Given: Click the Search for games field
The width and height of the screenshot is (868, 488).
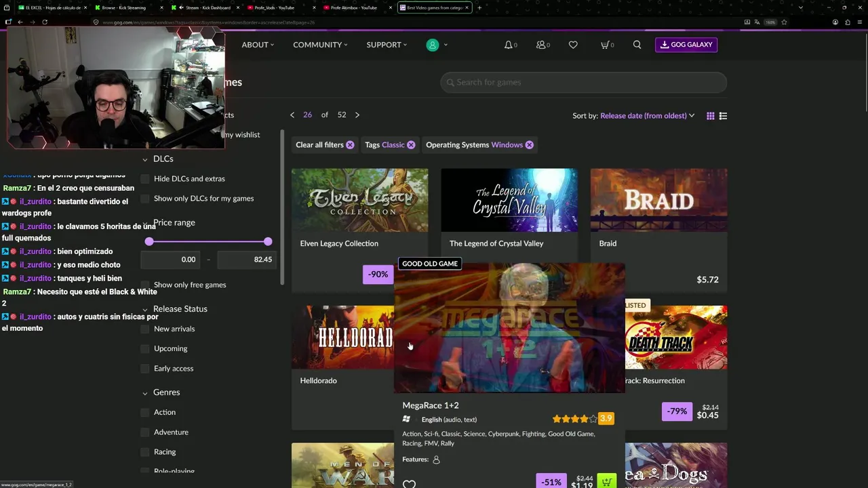Looking at the screenshot, I should pyautogui.click(x=583, y=83).
